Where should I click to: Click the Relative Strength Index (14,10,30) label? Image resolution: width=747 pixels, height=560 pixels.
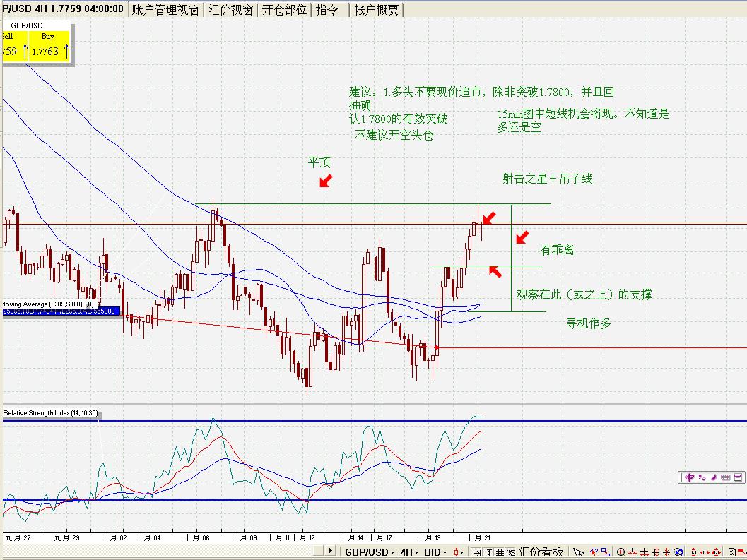coord(50,413)
